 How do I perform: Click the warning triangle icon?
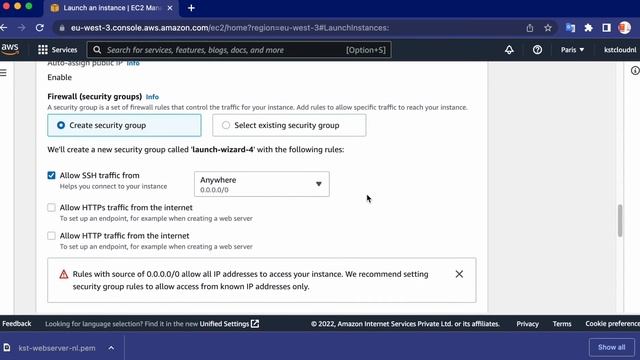63,274
